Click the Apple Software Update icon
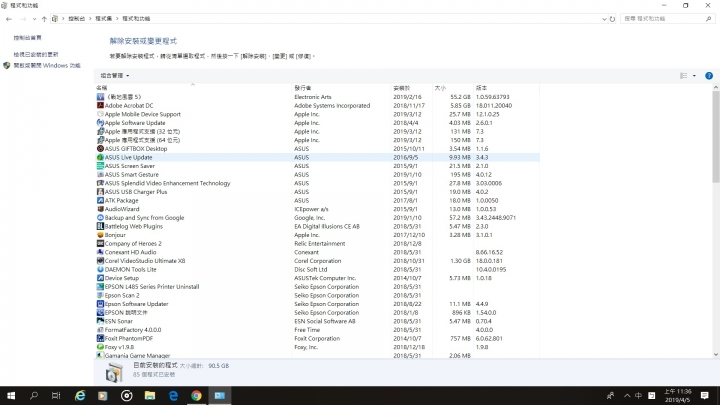 100,123
